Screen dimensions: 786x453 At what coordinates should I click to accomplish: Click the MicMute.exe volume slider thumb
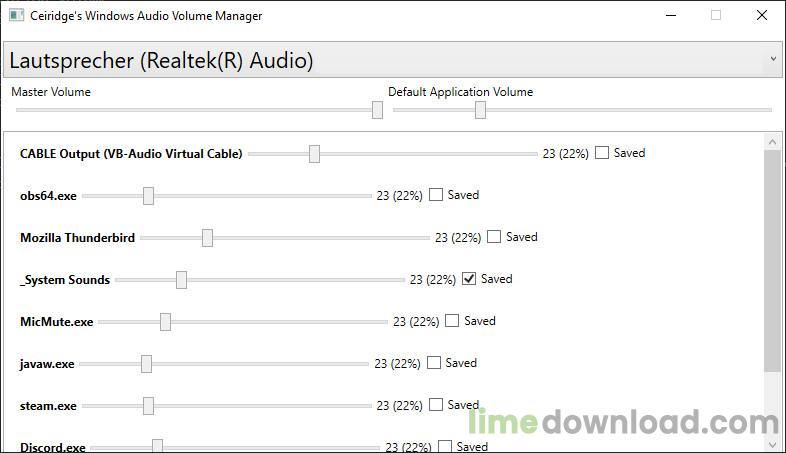[x=165, y=321]
